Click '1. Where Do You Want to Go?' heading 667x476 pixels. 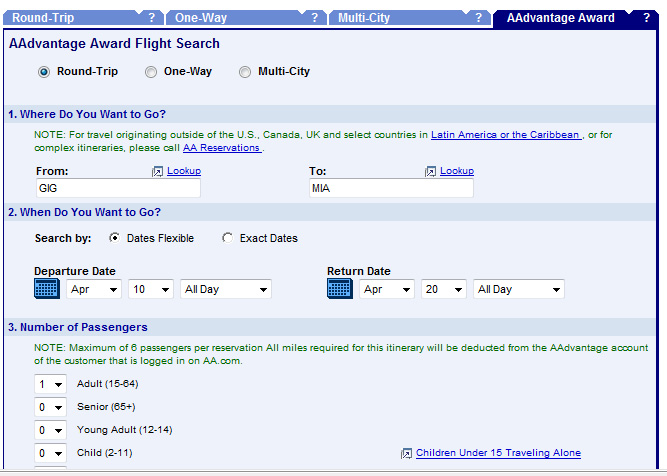pos(87,114)
